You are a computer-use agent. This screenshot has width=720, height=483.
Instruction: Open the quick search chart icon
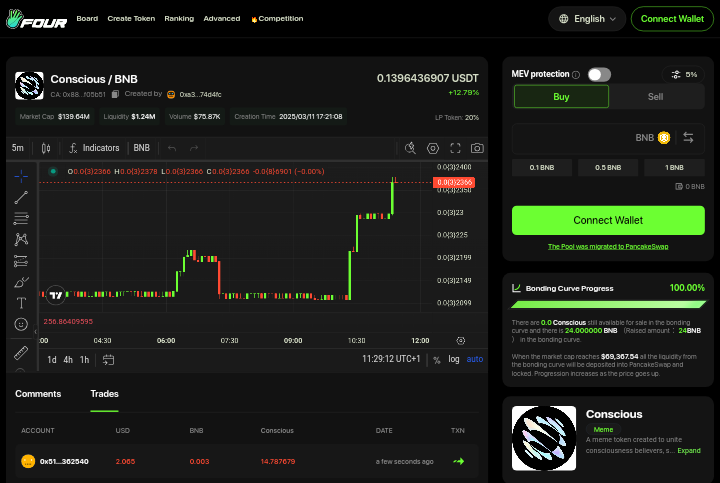pos(410,148)
